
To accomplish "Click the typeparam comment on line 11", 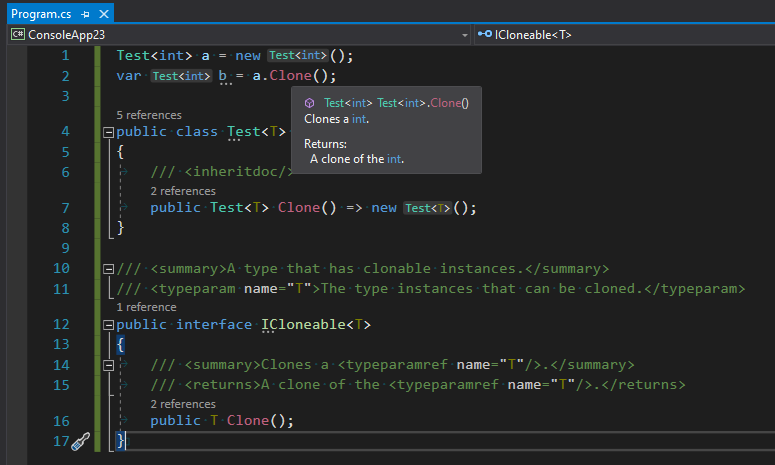I will click(x=431, y=289).
